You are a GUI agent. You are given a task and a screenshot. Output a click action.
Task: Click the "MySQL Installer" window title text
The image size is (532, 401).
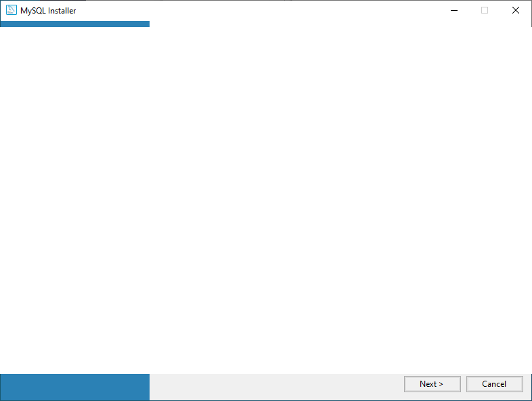48,11
